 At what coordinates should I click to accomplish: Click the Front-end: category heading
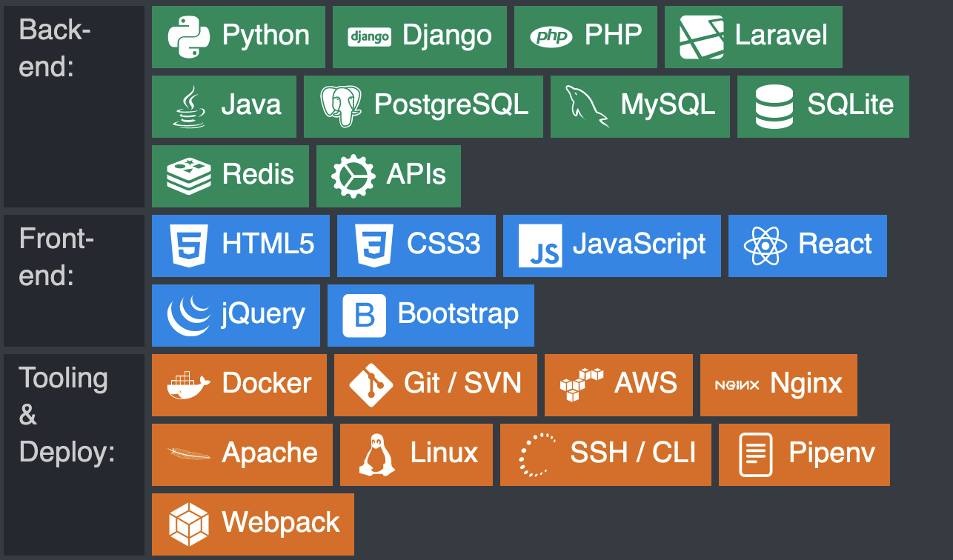pos(57,257)
